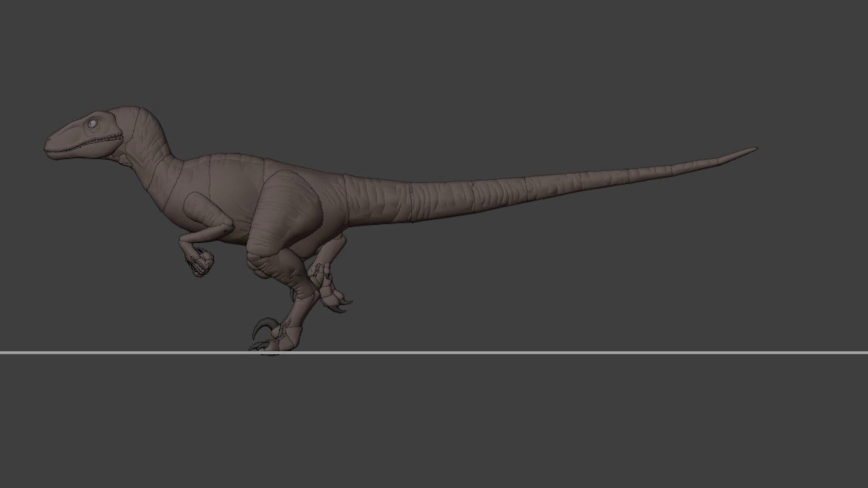868x488 pixels.
Task: Select the raptor's thigh
Action: [x=285, y=212]
